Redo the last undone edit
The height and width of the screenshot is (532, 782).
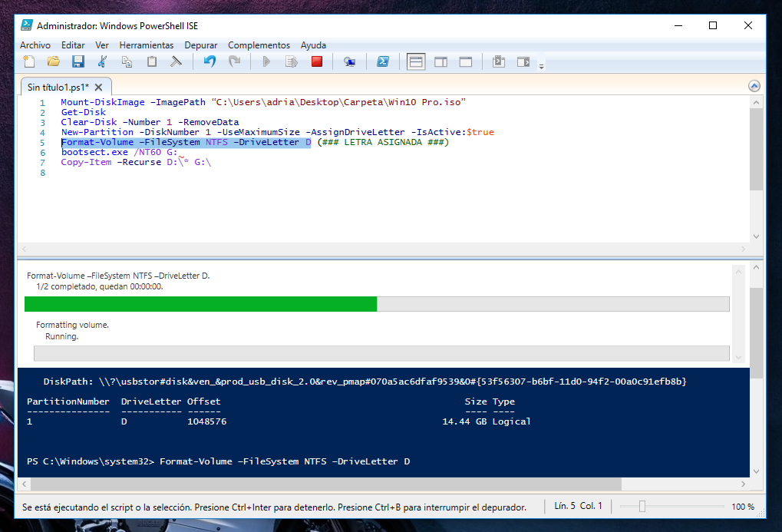point(234,62)
